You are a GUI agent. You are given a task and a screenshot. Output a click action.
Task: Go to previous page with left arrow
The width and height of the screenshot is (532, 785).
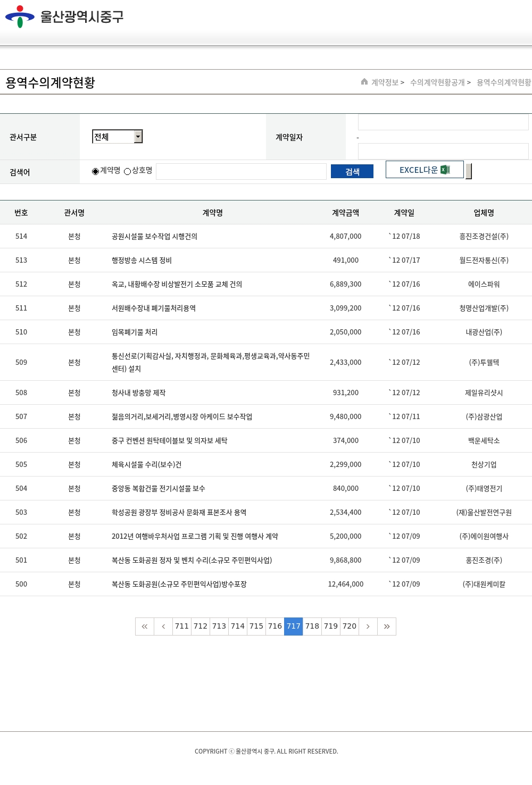pos(163,627)
